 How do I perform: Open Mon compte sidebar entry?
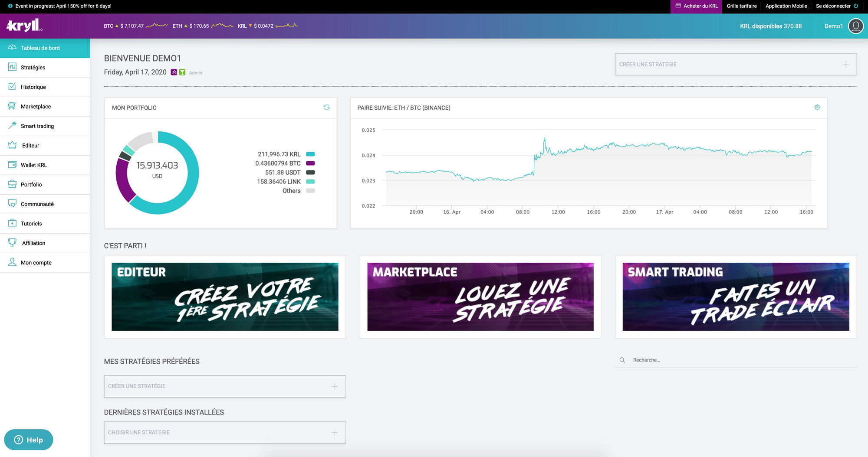[45, 263]
